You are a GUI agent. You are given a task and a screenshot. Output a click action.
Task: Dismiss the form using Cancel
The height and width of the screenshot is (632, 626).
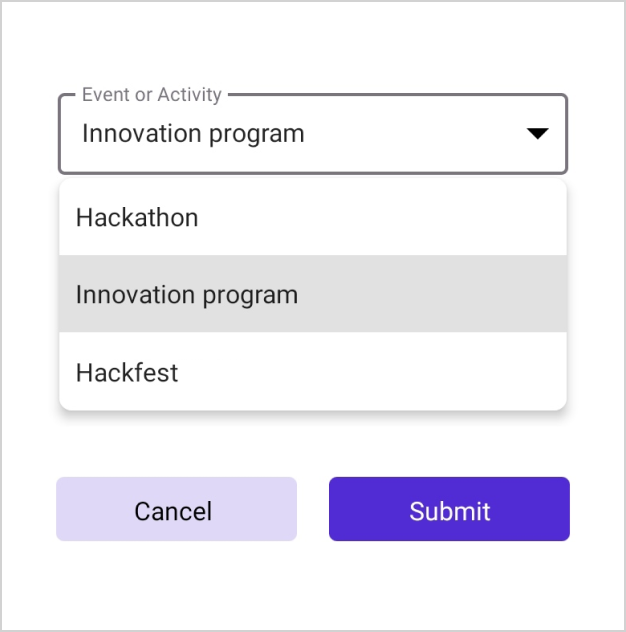[176, 510]
